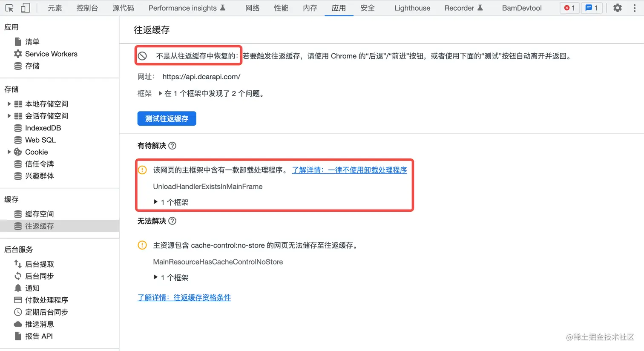Activate the inspect element cursor icon

click(9, 8)
